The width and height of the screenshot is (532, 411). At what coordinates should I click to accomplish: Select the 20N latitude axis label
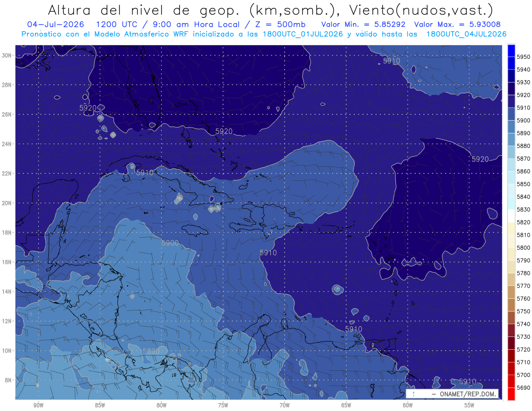(7, 203)
